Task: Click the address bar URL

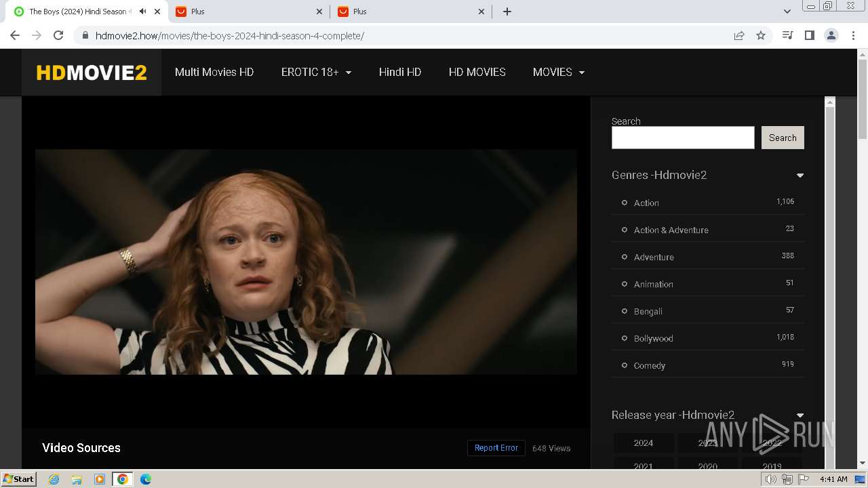Action: (x=230, y=35)
